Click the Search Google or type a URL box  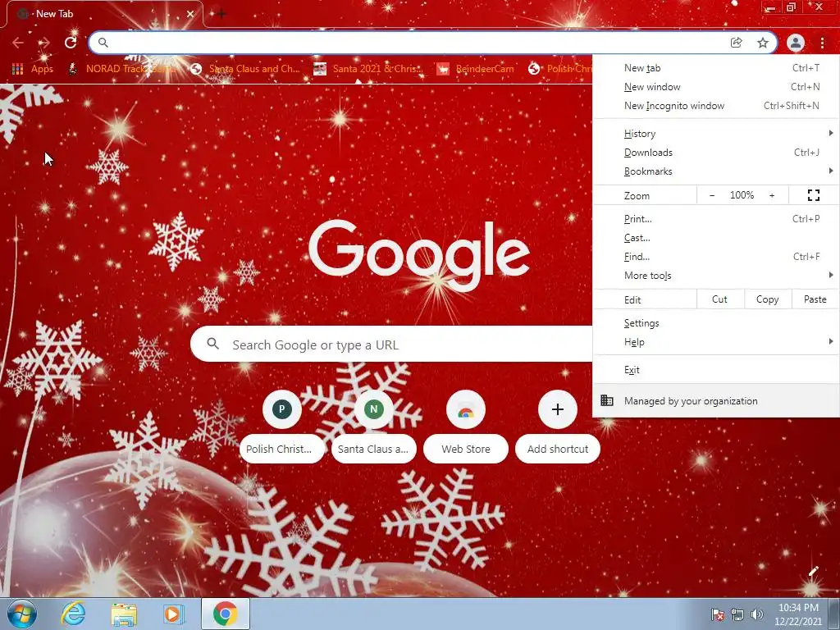coord(392,345)
